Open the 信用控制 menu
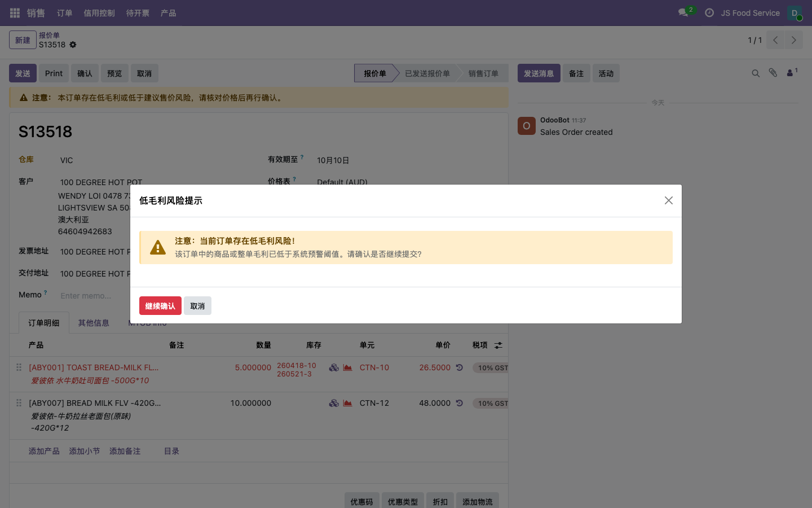The width and height of the screenshot is (812, 508). [x=99, y=12]
